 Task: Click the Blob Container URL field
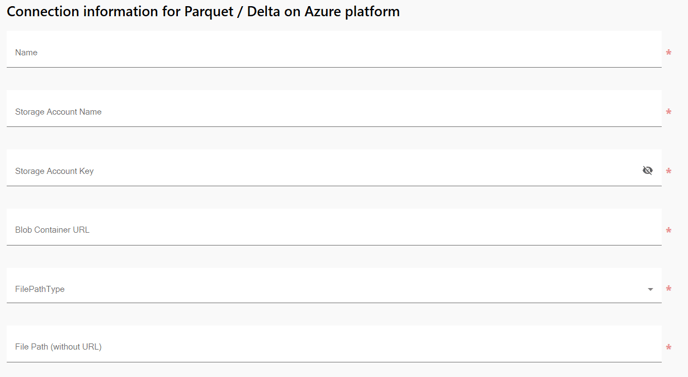pos(334,227)
